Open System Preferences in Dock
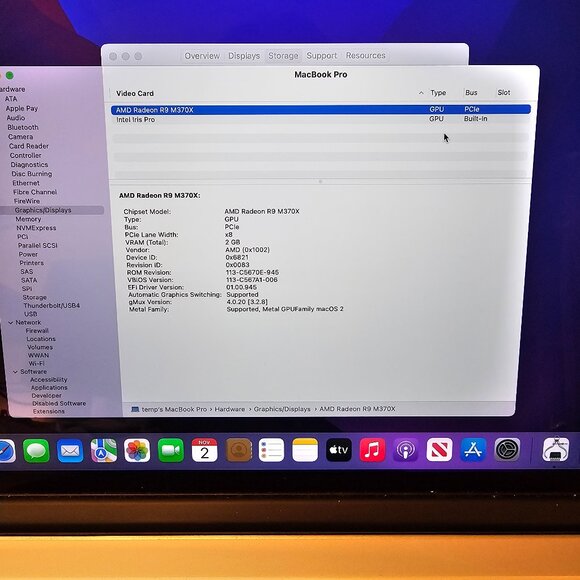The image size is (580, 580). tap(507, 449)
